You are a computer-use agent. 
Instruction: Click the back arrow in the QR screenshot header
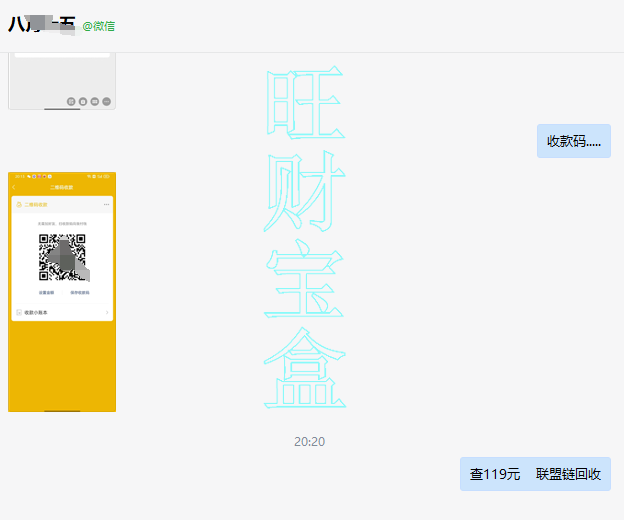(14, 187)
